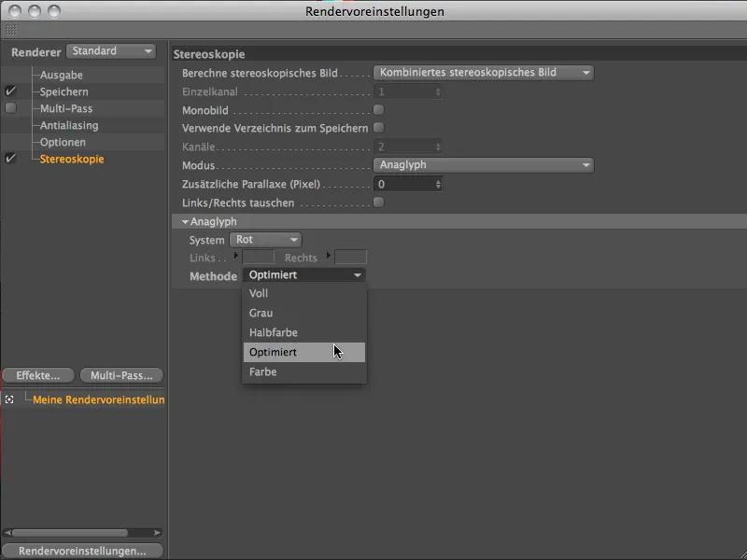Image resolution: width=747 pixels, height=560 pixels.
Task: Tick the Links/Rechts tauschen checkbox
Action: click(x=378, y=203)
